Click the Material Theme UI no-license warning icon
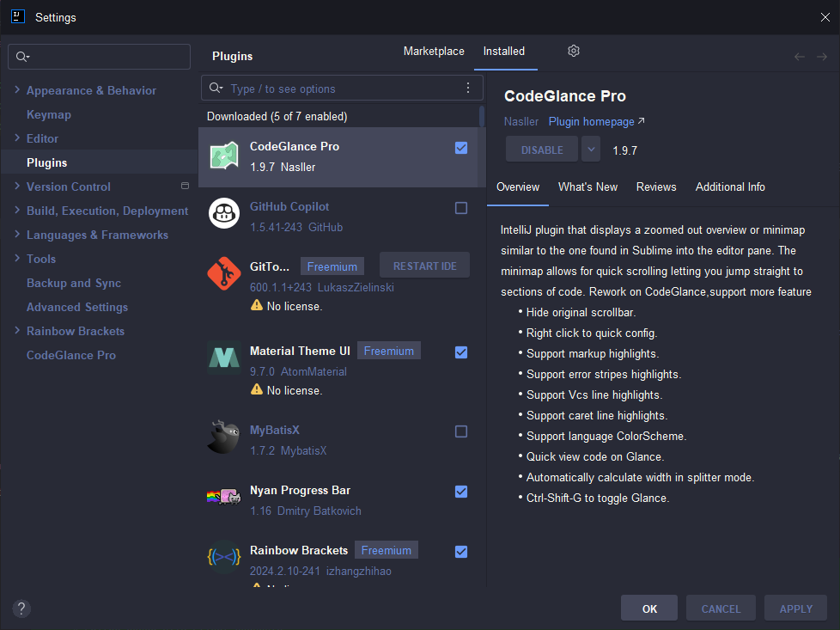Viewport: 840px width, 630px height. [x=257, y=389]
